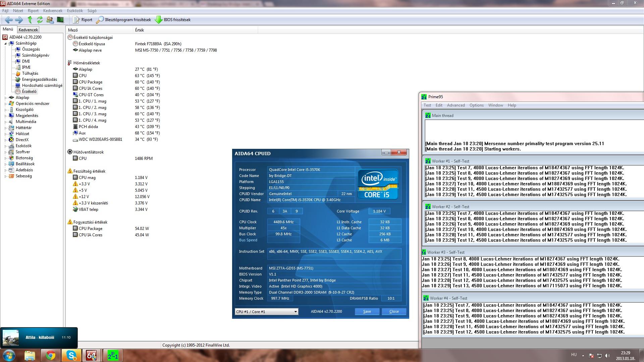Click Illesztőprogram frissítések toolbar button

pos(124,20)
